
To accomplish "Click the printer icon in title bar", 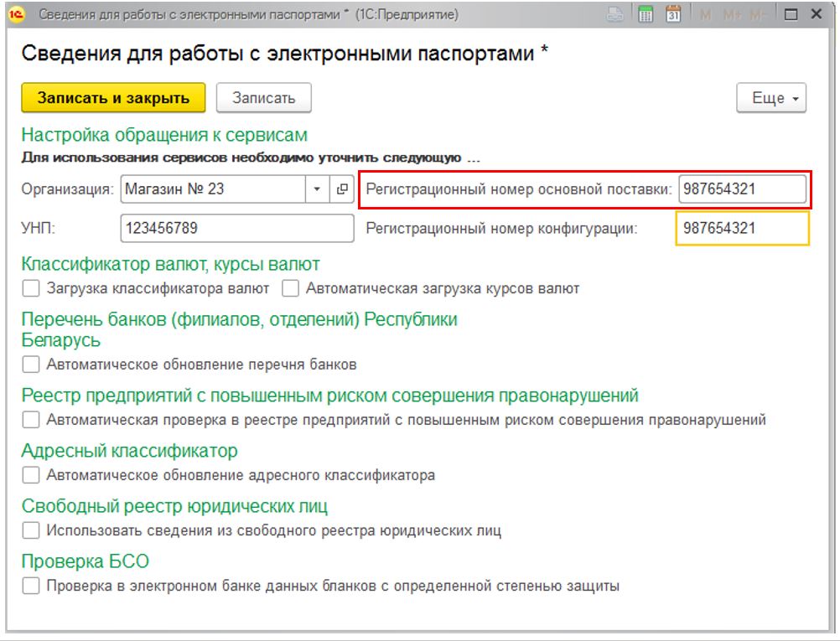I will [x=615, y=14].
